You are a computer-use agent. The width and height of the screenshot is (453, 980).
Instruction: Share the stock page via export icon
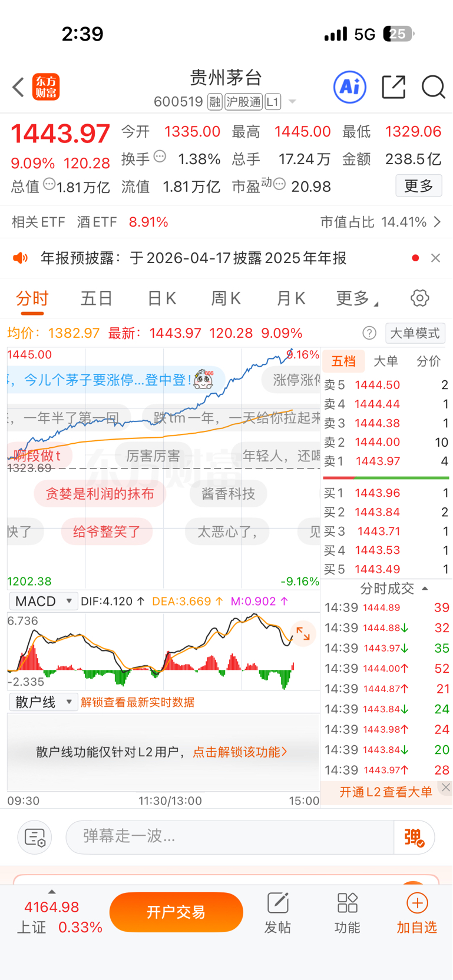pyautogui.click(x=394, y=87)
